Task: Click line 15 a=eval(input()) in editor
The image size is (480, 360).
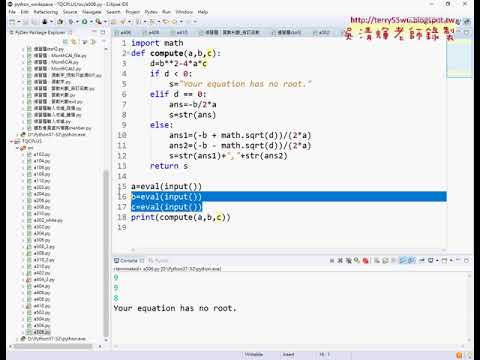Action: pos(166,186)
